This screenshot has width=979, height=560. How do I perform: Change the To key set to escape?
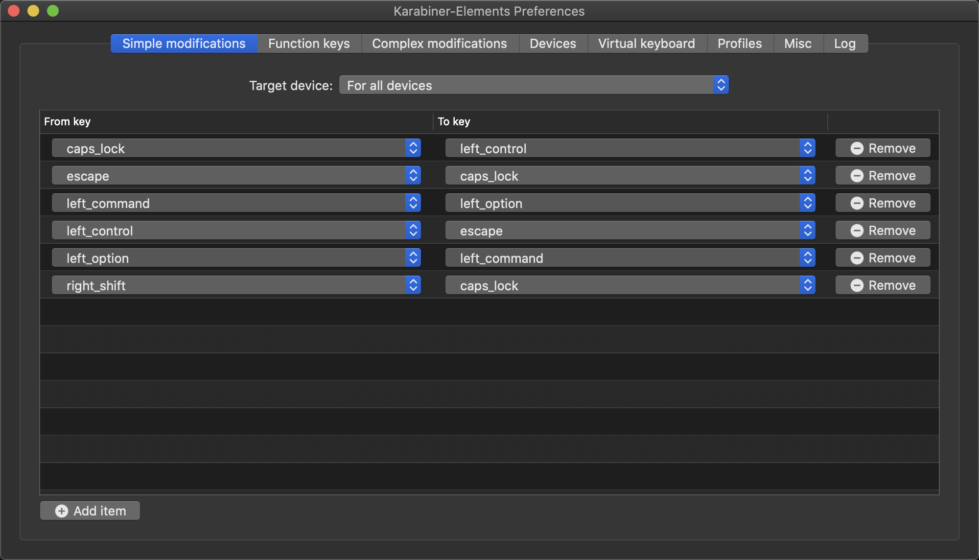point(629,231)
